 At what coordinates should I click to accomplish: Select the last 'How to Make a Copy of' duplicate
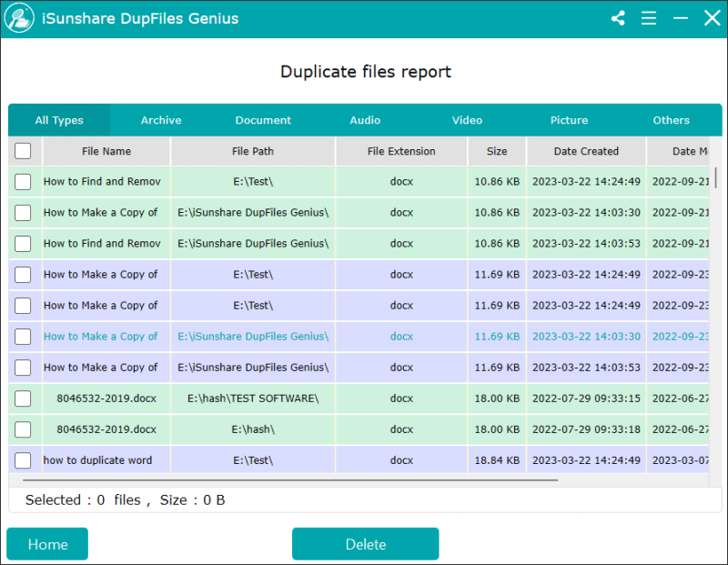[x=23, y=368]
